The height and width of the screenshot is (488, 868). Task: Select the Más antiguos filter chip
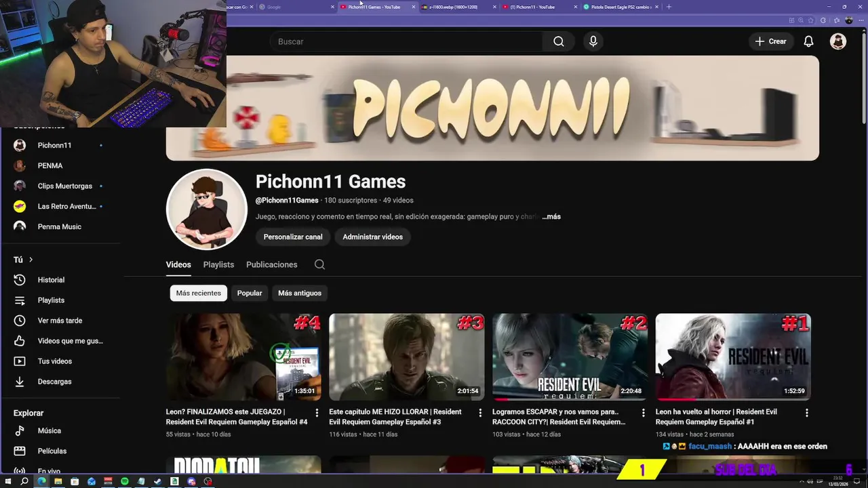[x=300, y=293]
